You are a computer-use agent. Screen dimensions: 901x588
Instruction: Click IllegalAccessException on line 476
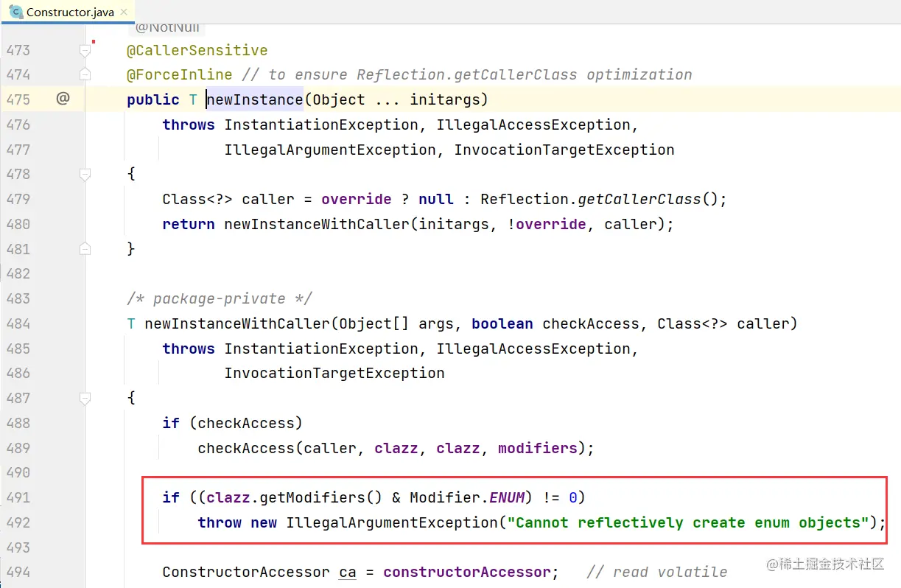click(533, 125)
